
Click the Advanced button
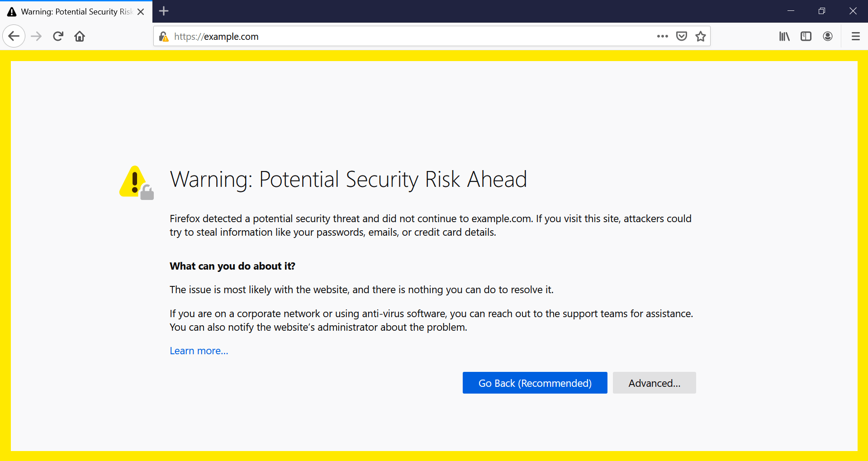click(654, 383)
